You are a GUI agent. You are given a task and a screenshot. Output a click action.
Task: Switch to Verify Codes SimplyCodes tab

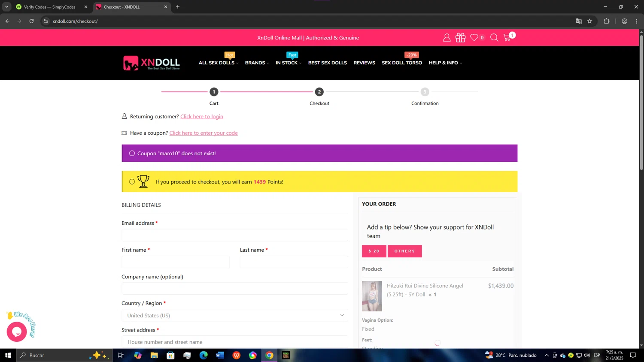click(x=49, y=7)
